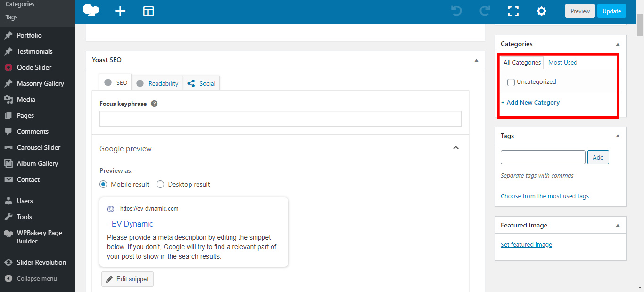The image size is (644, 292).
Task: Open Tags in the Posts submenu
Action: [11, 17]
